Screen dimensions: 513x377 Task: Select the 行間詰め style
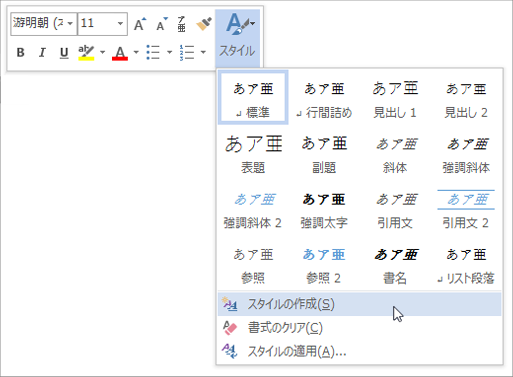(324, 98)
